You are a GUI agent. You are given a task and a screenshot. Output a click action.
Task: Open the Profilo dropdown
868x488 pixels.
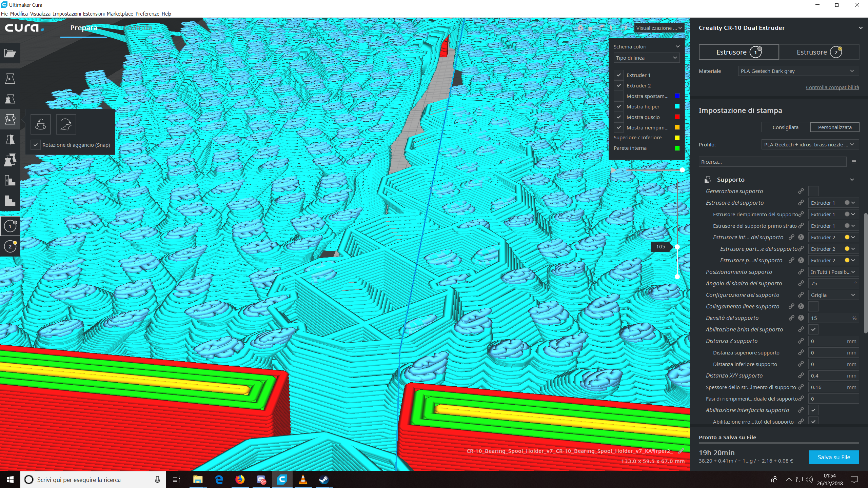coord(810,144)
